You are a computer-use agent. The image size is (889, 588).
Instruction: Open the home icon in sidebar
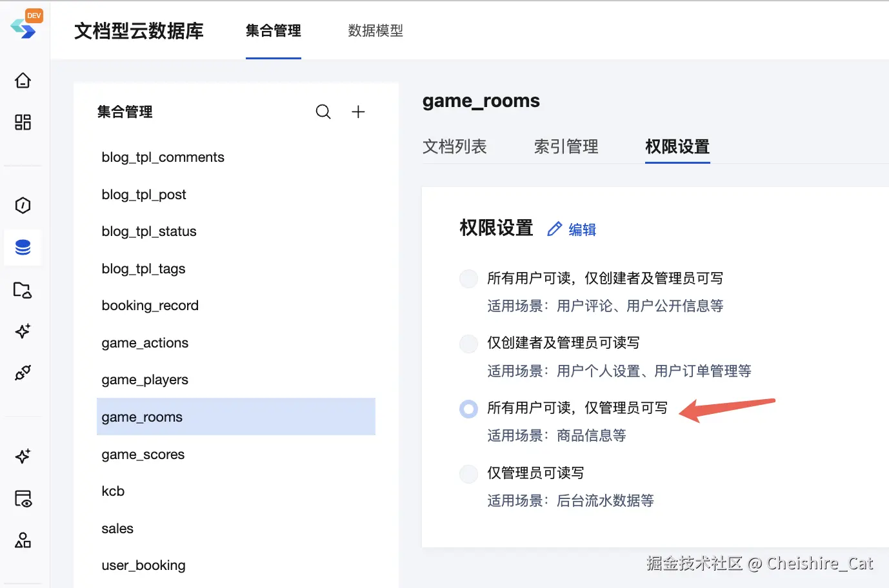click(23, 81)
